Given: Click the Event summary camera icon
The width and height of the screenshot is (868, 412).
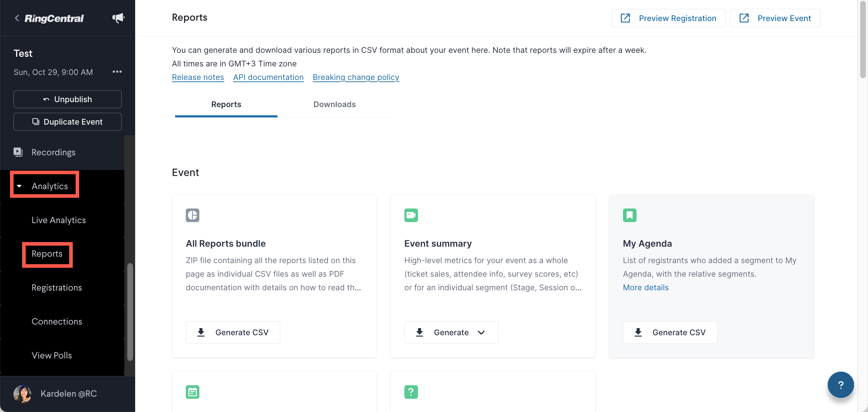Looking at the screenshot, I should (411, 215).
